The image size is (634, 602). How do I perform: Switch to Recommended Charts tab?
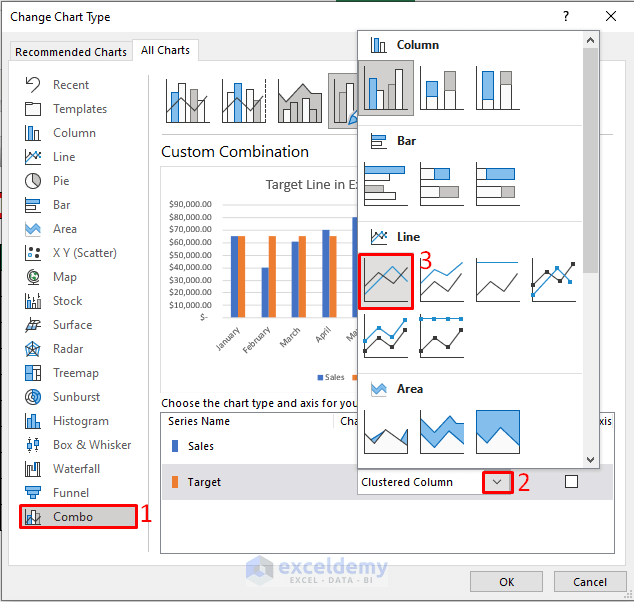[71, 52]
